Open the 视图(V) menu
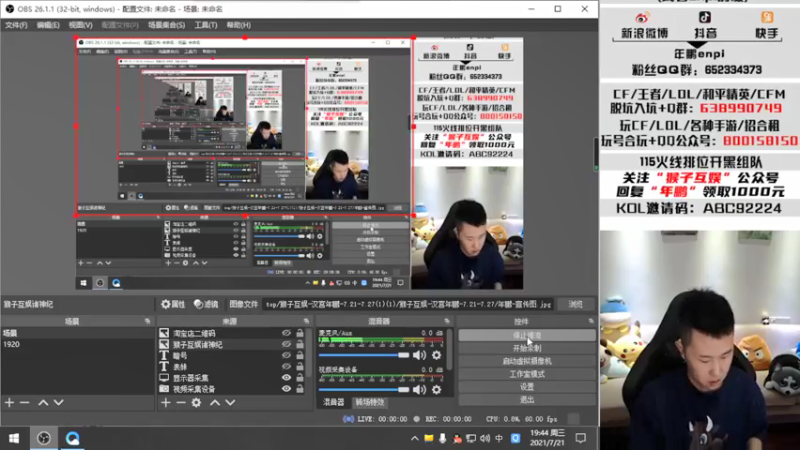The height and width of the screenshot is (450, 800). click(81, 25)
